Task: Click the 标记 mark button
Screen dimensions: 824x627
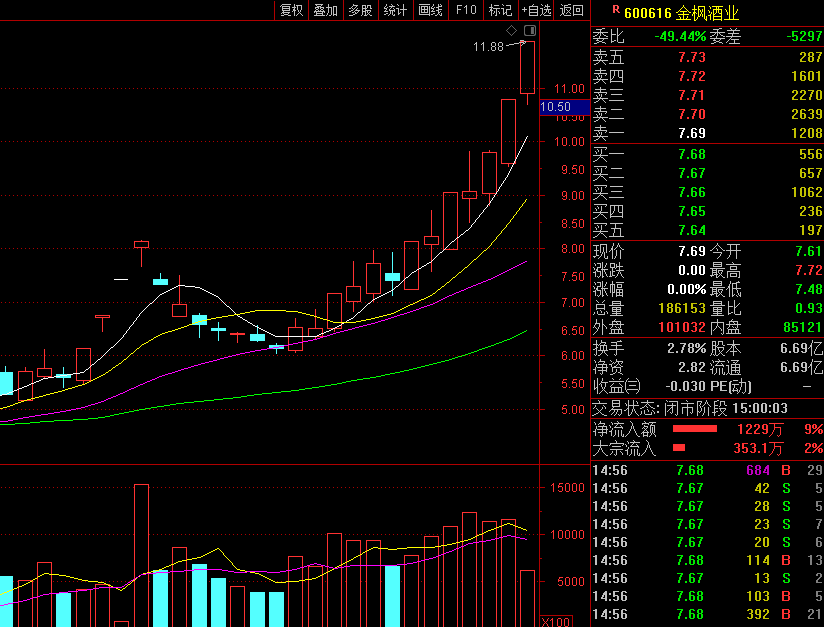Action: 500,10
